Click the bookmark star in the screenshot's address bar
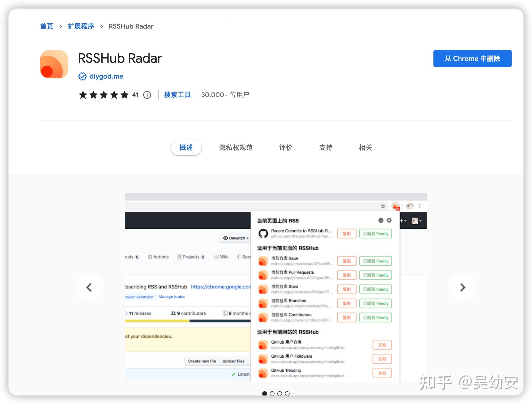The image size is (532, 404). click(383, 206)
